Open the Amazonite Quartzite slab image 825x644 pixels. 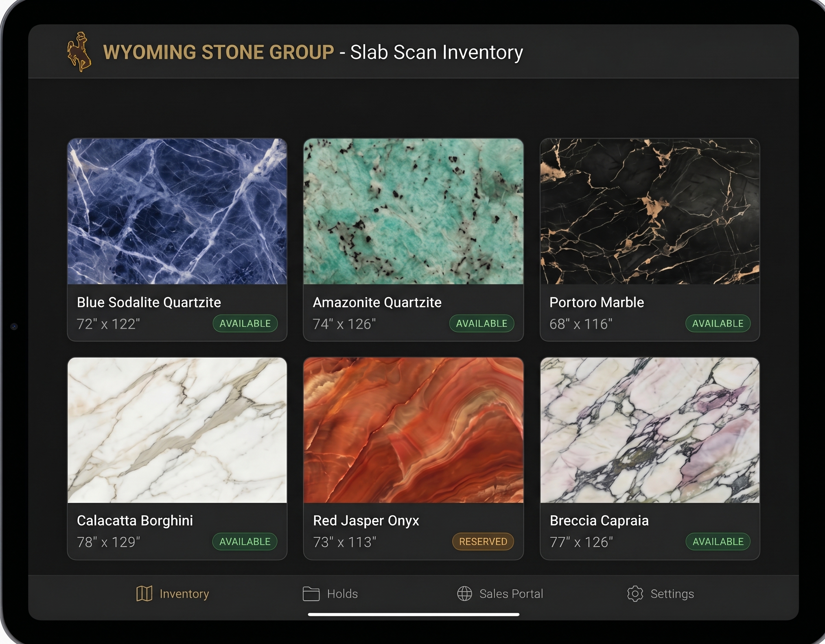pos(413,211)
